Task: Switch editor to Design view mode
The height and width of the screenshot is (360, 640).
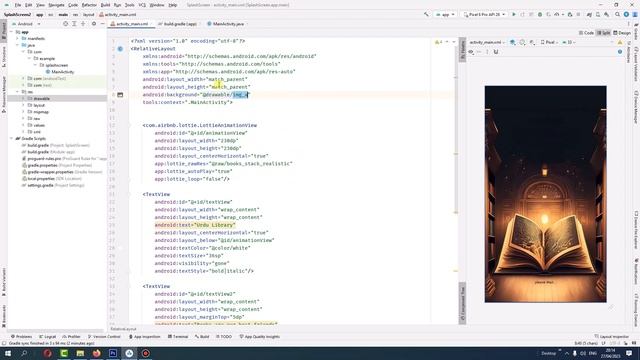Action: point(622,33)
